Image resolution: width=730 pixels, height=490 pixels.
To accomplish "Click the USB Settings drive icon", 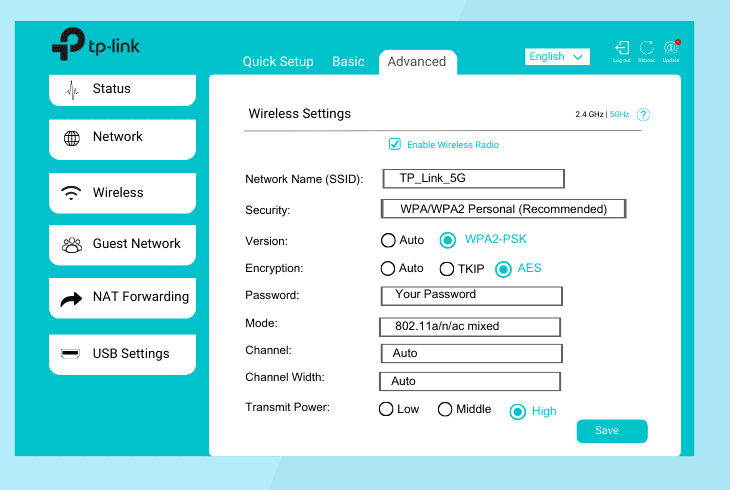I will (x=70, y=354).
